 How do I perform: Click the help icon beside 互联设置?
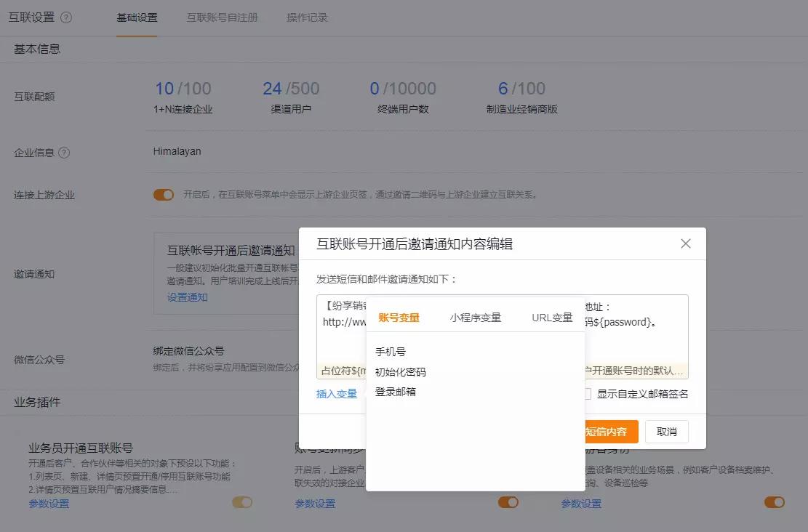66,17
